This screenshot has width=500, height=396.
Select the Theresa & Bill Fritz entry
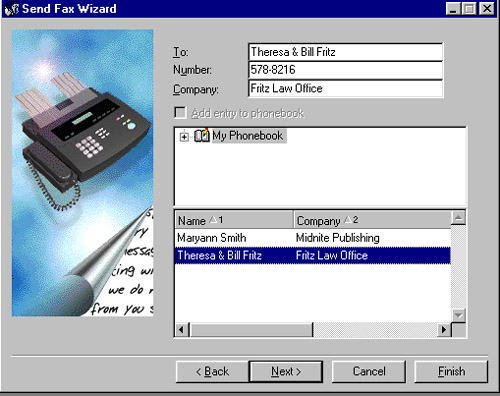click(x=313, y=255)
